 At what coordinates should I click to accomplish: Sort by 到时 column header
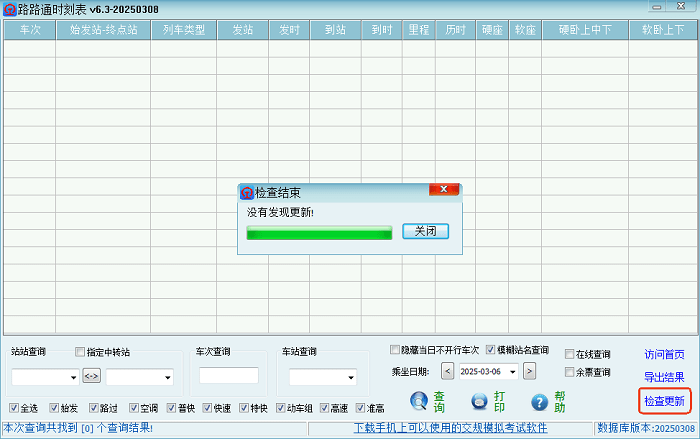[x=382, y=30]
